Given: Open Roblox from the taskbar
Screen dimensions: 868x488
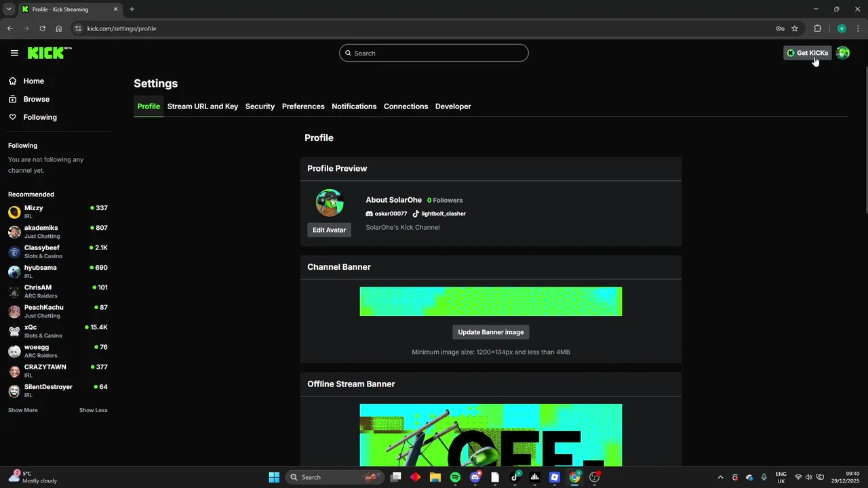Looking at the screenshot, I should coord(555,477).
